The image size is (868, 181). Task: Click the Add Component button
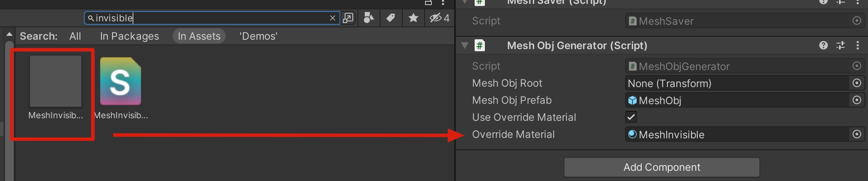661,167
